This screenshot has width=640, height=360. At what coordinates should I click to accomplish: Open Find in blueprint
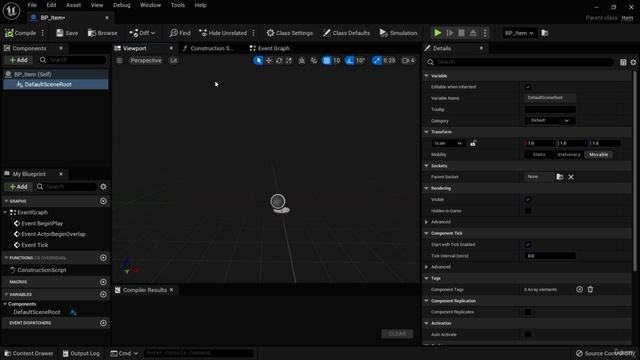click(x=180, y=33)
